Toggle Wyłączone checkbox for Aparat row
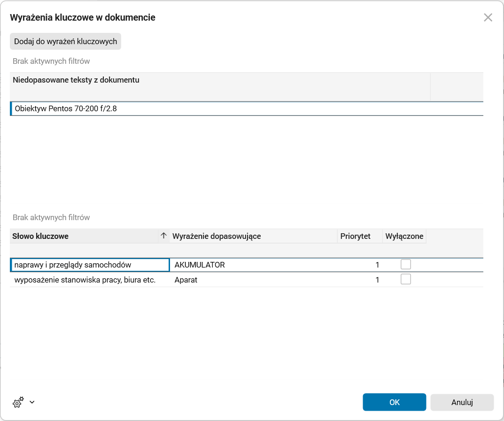The image size is (504, 421). click(x=406, y=280)
